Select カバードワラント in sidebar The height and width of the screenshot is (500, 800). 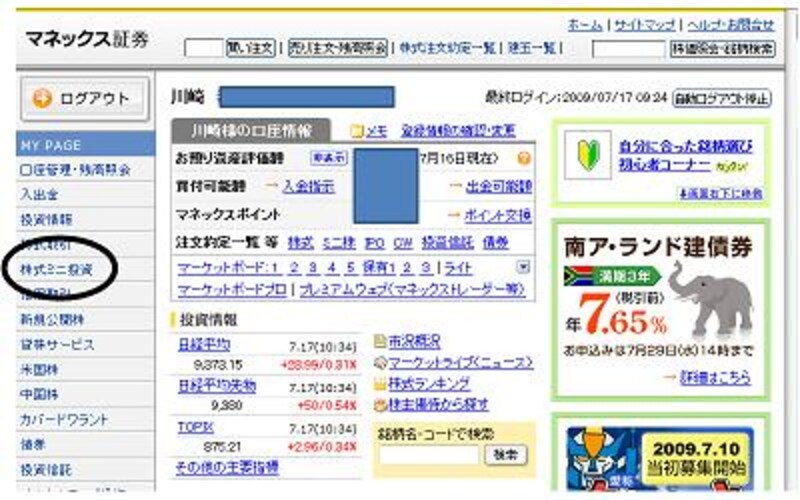(x=64, y=419)
